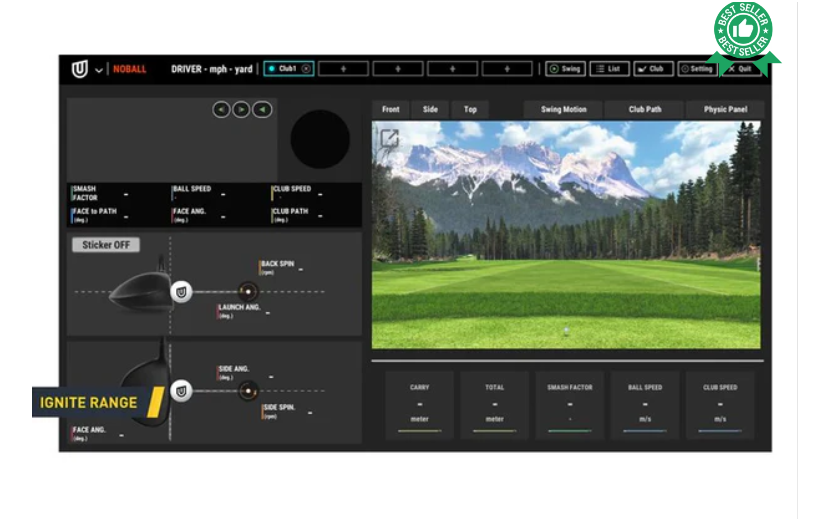
Task: Switch to the Top view tab
Action: click(470, 109)
